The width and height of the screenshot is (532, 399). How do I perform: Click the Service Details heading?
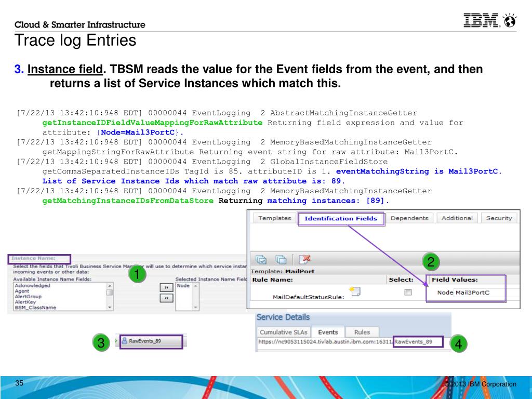point(283,317)
